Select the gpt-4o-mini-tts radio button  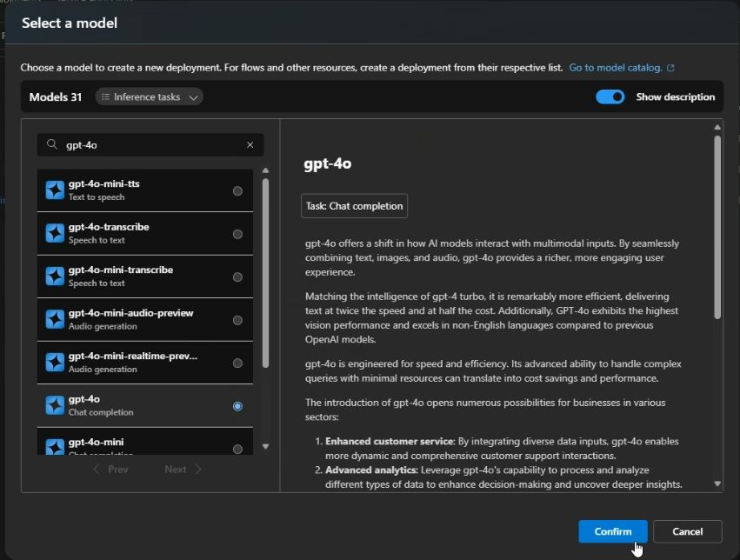tap(237, 190)
